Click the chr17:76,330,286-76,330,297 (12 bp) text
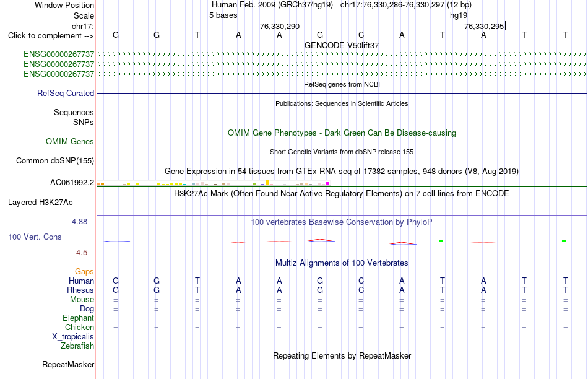The width and height of the screenshot is (588, 379). tap(406, 5)
